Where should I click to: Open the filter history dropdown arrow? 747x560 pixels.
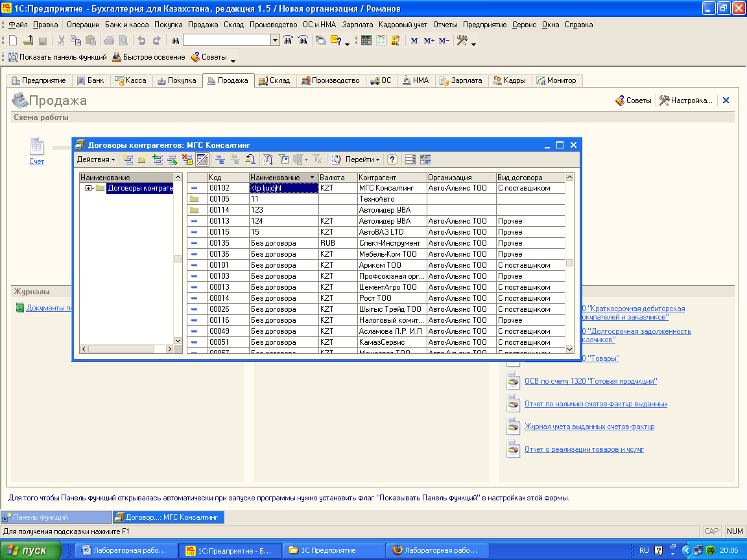[306, 159]
